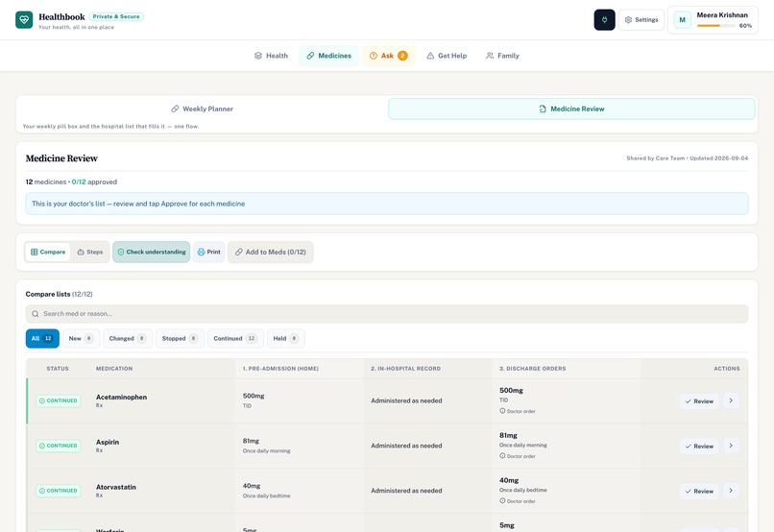Viewport: 774px width, 532px height.
Task: Focus the Search med or reason field
Action: tap(387, 314)
